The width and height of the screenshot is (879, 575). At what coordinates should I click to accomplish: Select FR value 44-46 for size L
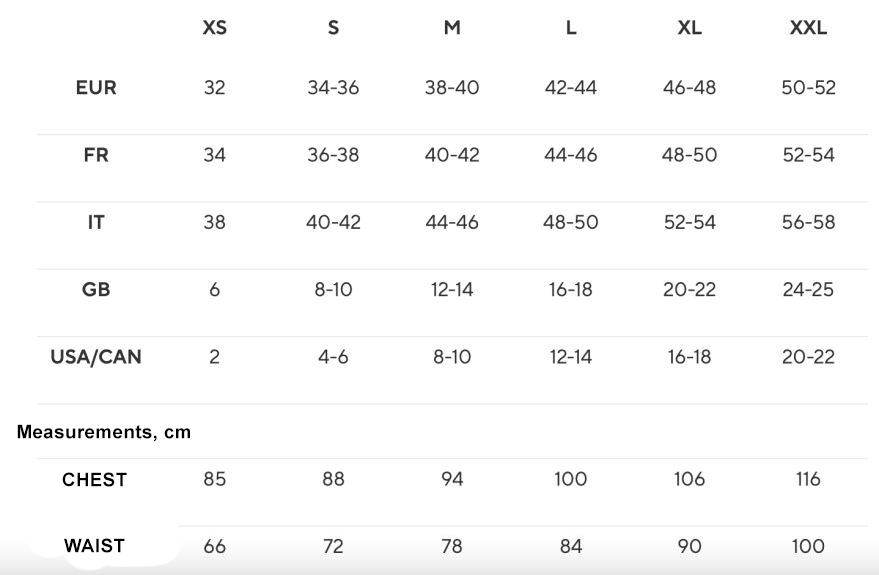point(570,155)
